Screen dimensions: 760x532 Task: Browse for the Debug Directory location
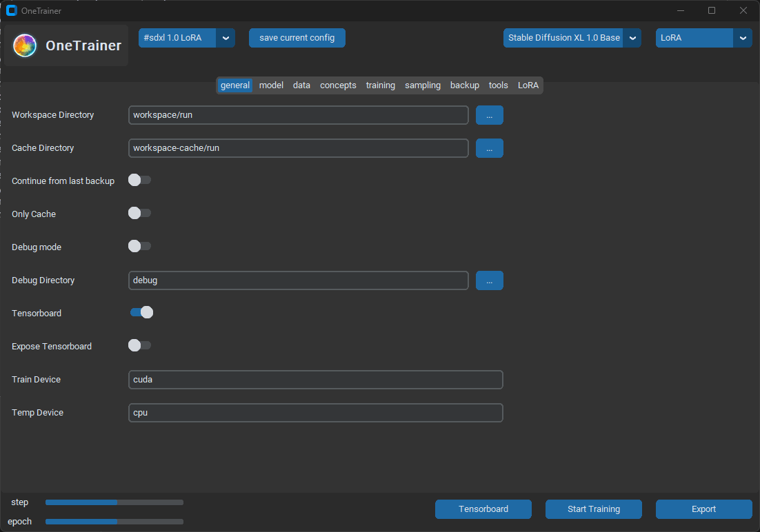point(489,280)
